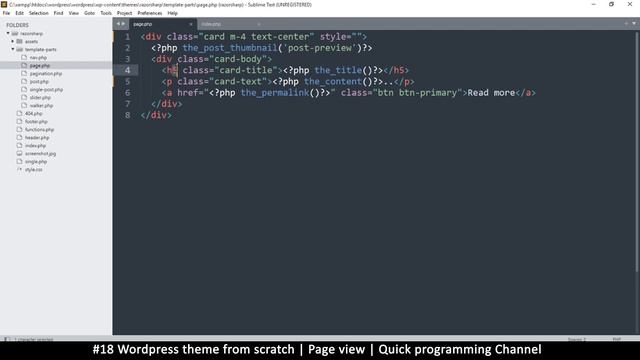
Task: Click the file icon beside single.php
Action: [x=19, y=161]
